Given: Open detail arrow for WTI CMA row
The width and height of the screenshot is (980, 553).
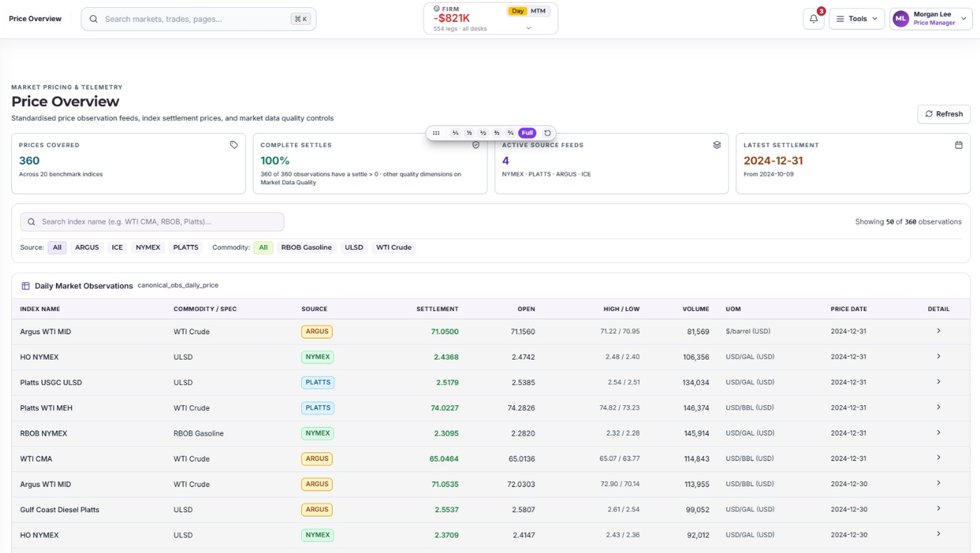Looking at the screenshot, I should pyautogui.click(x=939, y=458).
